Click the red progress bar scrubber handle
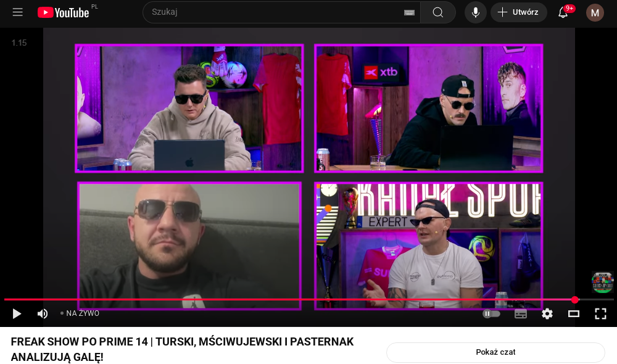Image resolution: width=617 pixels, height=364 pixels. tap(575, 300)
